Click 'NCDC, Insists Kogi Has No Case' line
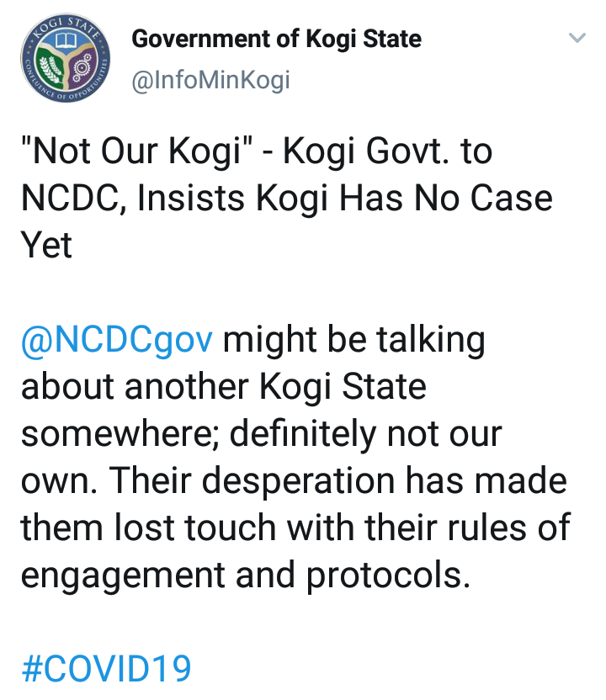The height and width of the screenshot is (700, 606). [x=286, y=199]
